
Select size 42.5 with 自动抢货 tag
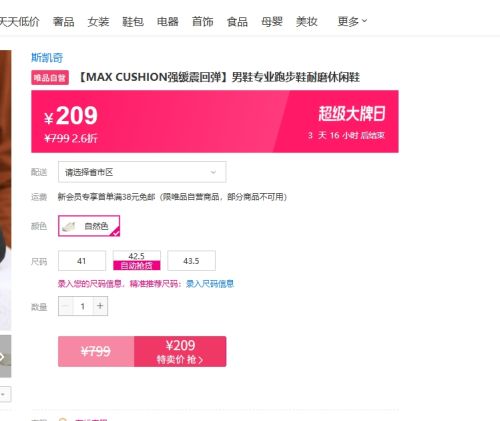coord(137,261)
